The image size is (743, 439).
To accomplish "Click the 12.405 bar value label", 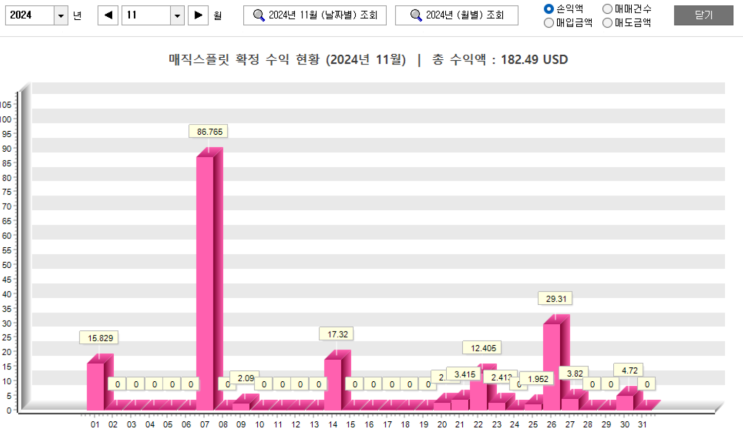I will [x=482, y=348].
